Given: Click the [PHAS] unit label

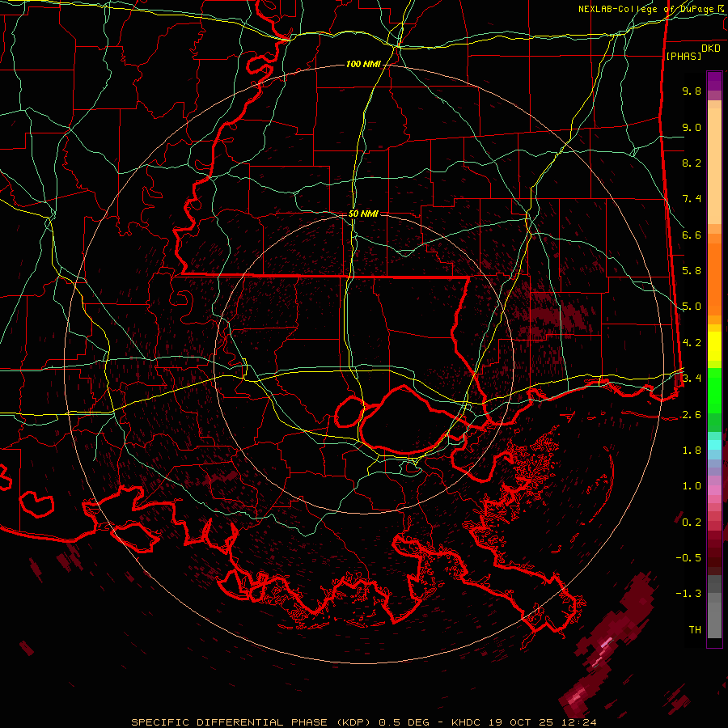Looking at the screenshot, I should [684, 57].
